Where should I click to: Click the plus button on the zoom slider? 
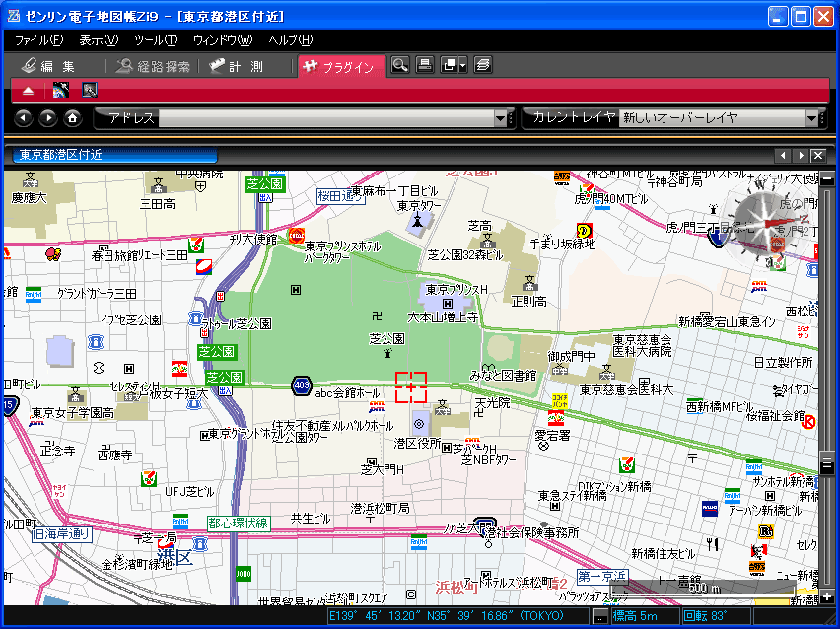[827, 596]
